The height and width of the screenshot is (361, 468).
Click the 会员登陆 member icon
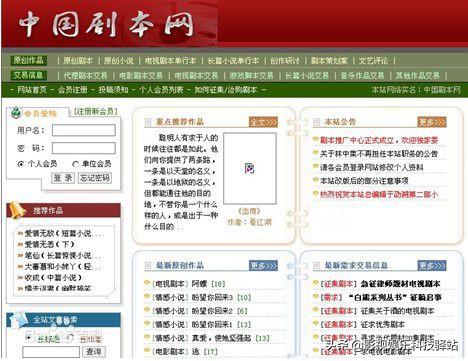[x=16, y=113]
